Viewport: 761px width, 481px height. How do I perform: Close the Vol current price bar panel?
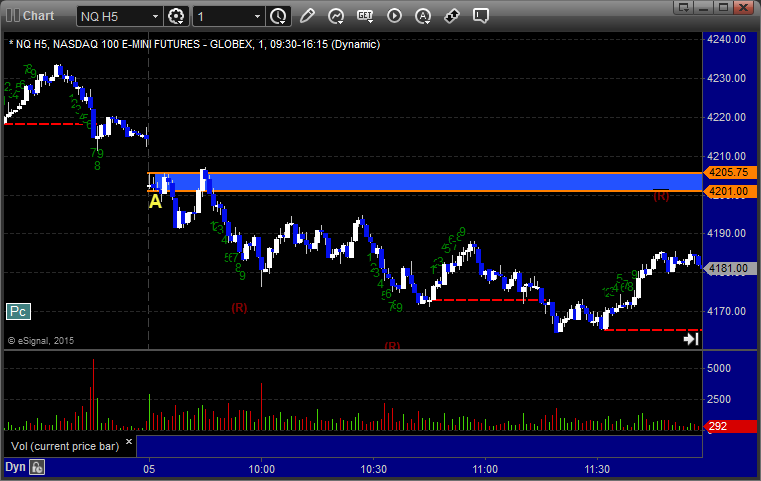pyautogui.click(x=129, y=442)
